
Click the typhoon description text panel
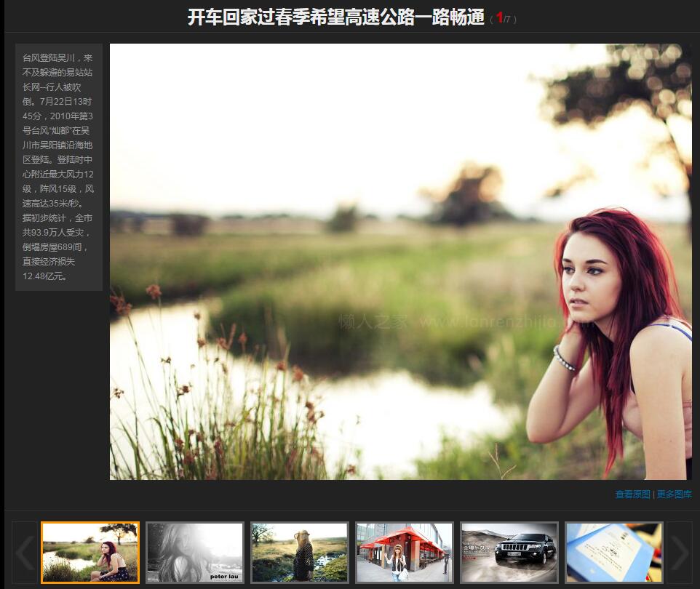[58, 167]
